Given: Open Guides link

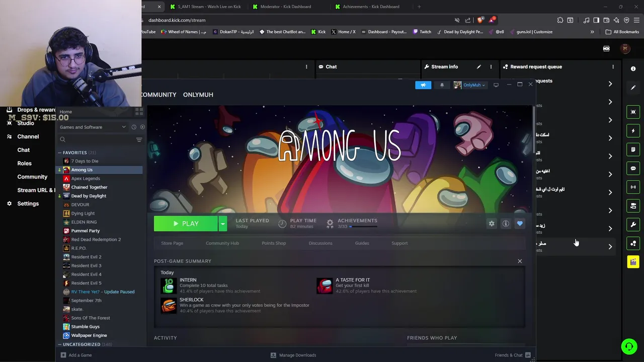Looking at the screenshot, I should click(362, 243).
